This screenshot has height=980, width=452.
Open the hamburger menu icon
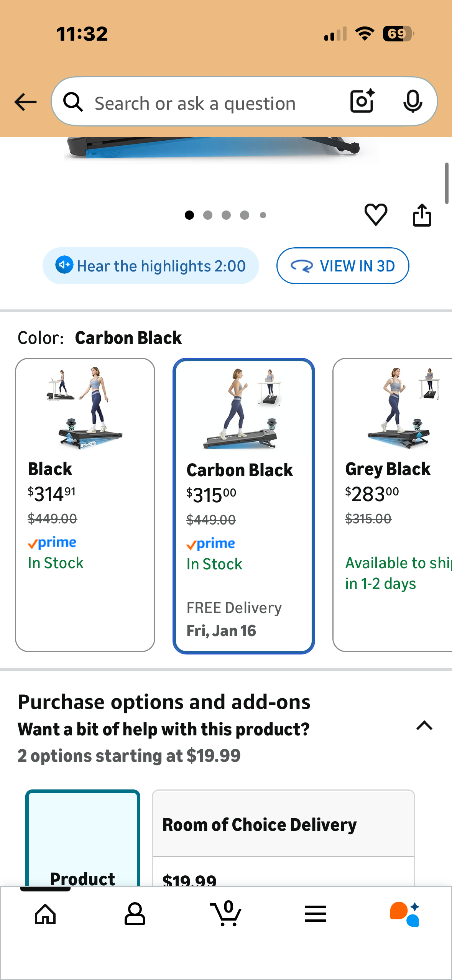[x=316, y=914]
